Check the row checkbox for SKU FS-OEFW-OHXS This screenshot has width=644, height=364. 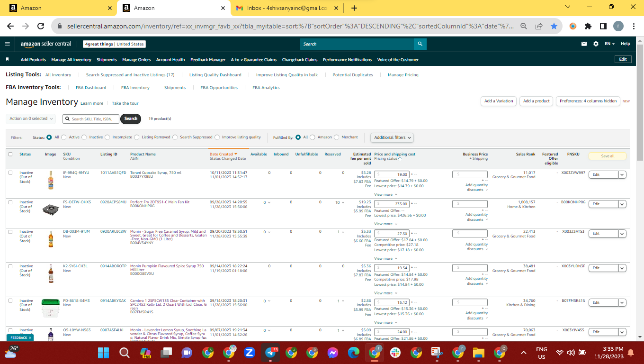click(10, 202)
